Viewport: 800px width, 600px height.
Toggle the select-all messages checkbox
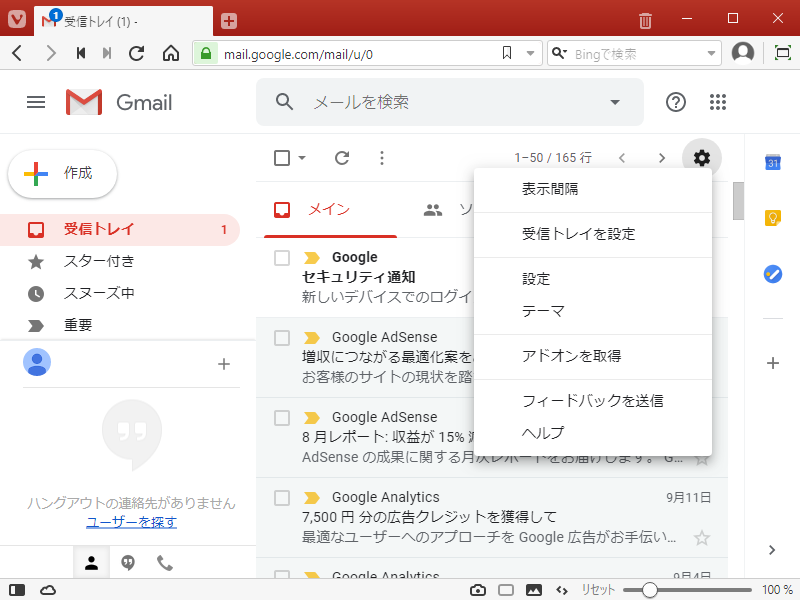coord(282,158)
